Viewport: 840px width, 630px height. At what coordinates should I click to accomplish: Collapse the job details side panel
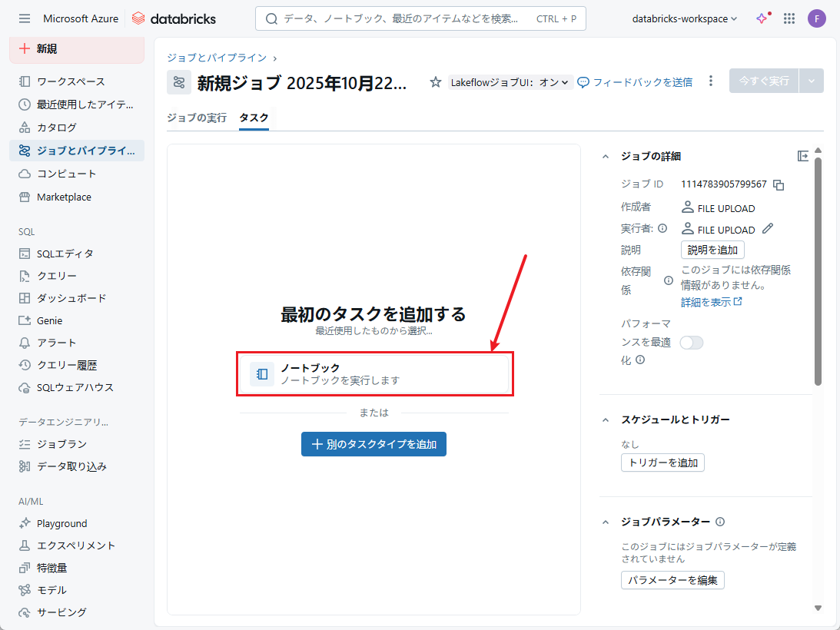coord(802,156)
